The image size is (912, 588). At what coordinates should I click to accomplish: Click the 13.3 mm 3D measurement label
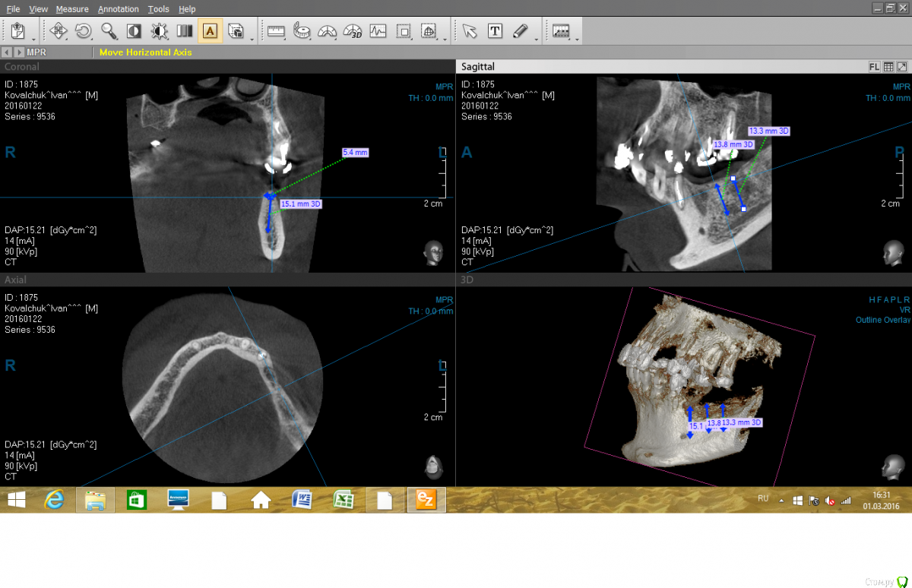769,131
